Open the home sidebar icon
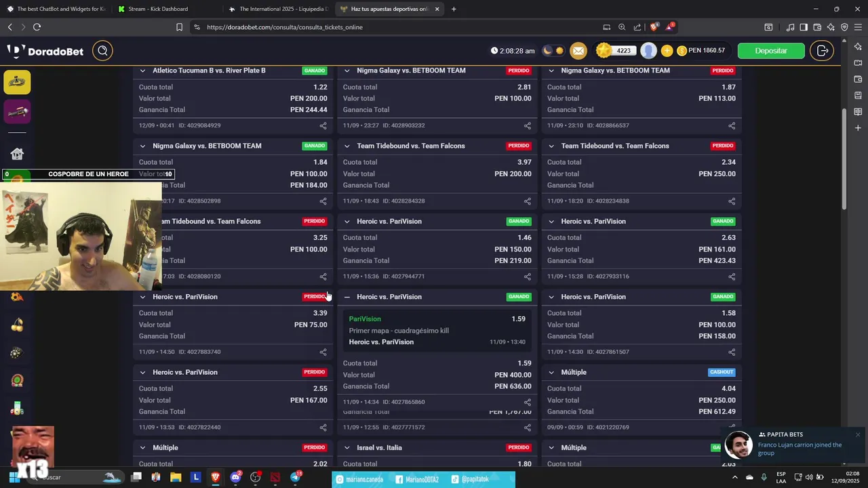Viewport: 868px width, 488px height. click(17, 154)
